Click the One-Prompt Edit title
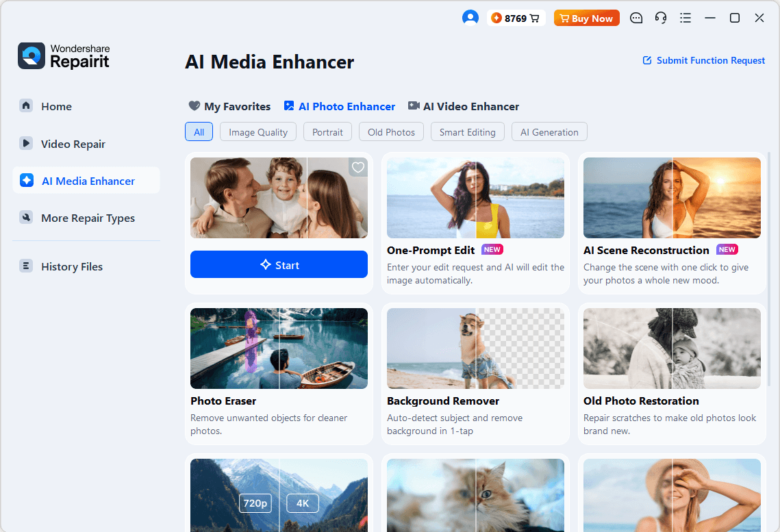Image resolution: width=780 pixels, height=532 pixels. click(x=431, y=251)
